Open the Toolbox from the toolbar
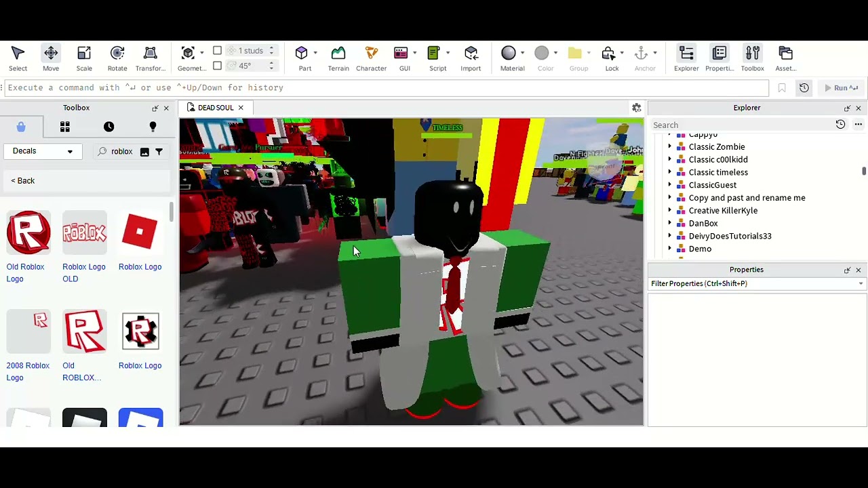 [x=753, y=58]
